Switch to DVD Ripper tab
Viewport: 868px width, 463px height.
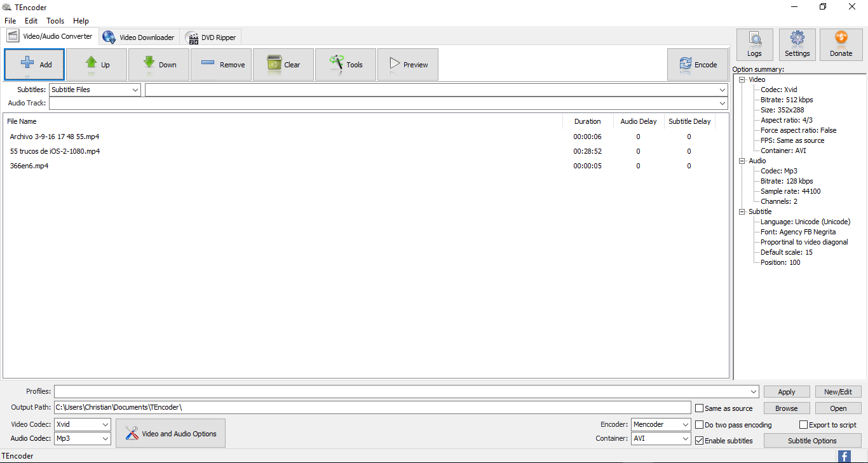pyautogui.click(x=211, y=37)
